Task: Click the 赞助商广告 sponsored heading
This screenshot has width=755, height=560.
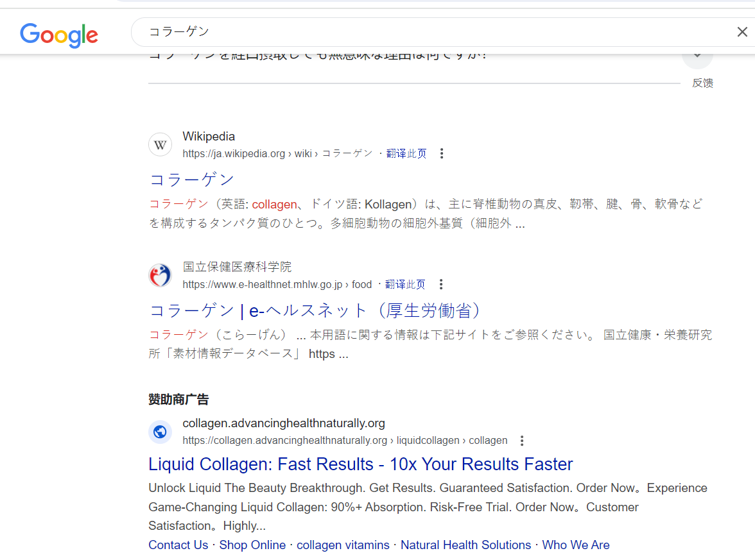Action: coord(178,399)
